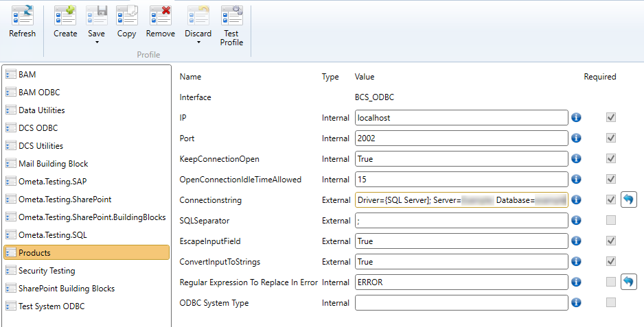644x327 pixels.
Task: Select the Security Testing profile
Action: [47, 271]
